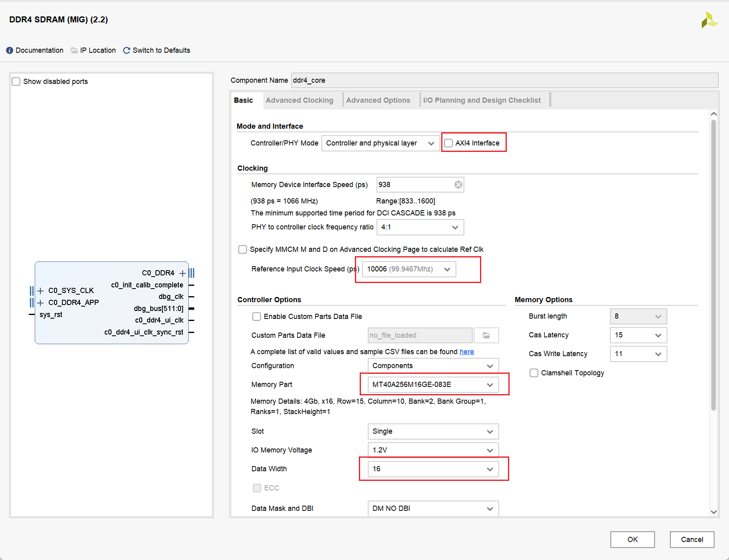Viewport: 729px width, 560px height.
Task: Click the dbg_bus[511:0] port label
Action: click(x=159, y=309)
